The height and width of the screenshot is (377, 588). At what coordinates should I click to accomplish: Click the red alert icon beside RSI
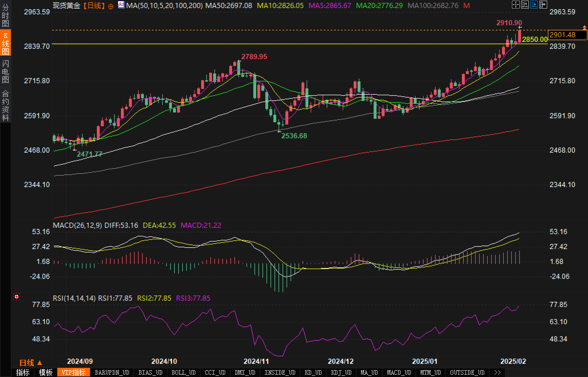point(17,297)
